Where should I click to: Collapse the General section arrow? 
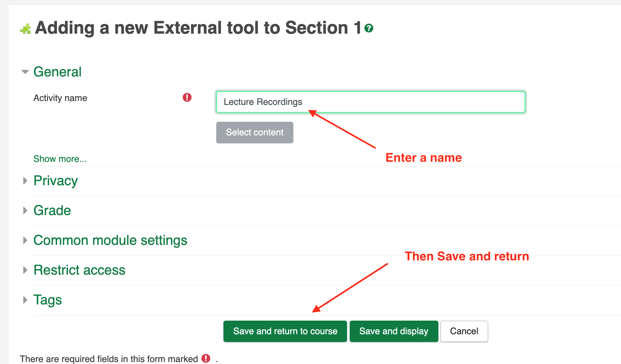(25, 72)
